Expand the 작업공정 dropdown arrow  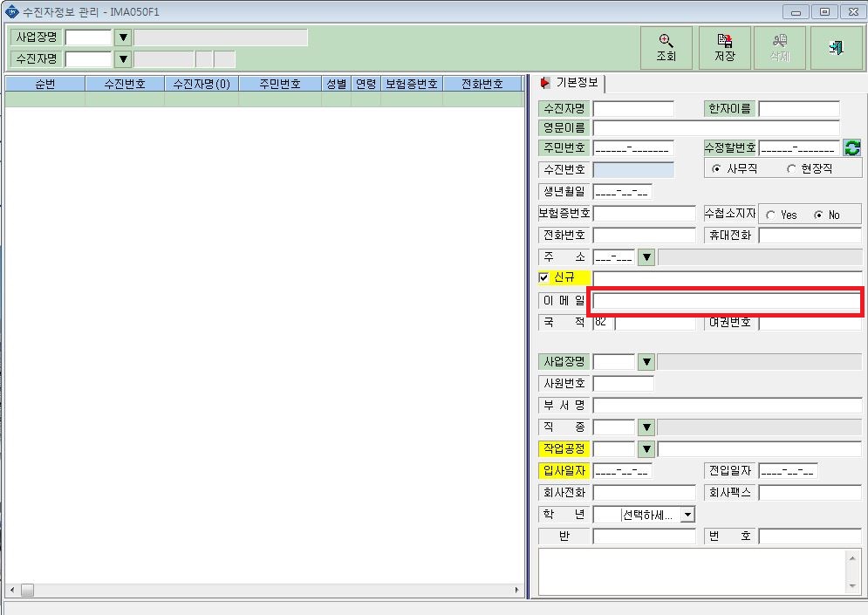tap(646, 449)
